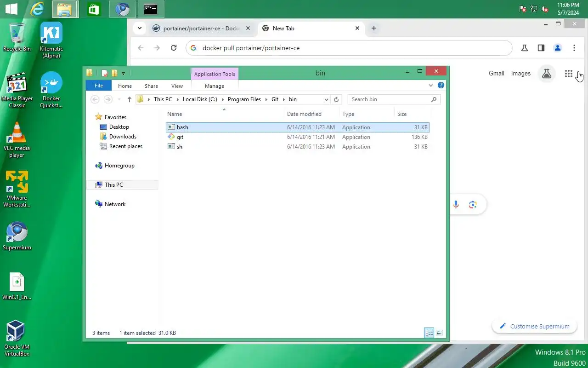This screenshot has height=368, width=588.
Task: Refresh the bin folder view
Action: coord(336,99)
